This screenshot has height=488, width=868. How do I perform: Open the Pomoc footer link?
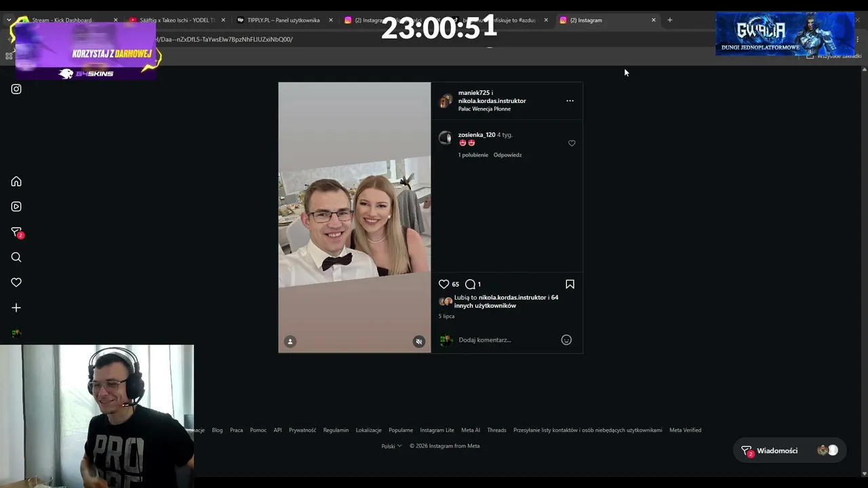click(258, 430)
